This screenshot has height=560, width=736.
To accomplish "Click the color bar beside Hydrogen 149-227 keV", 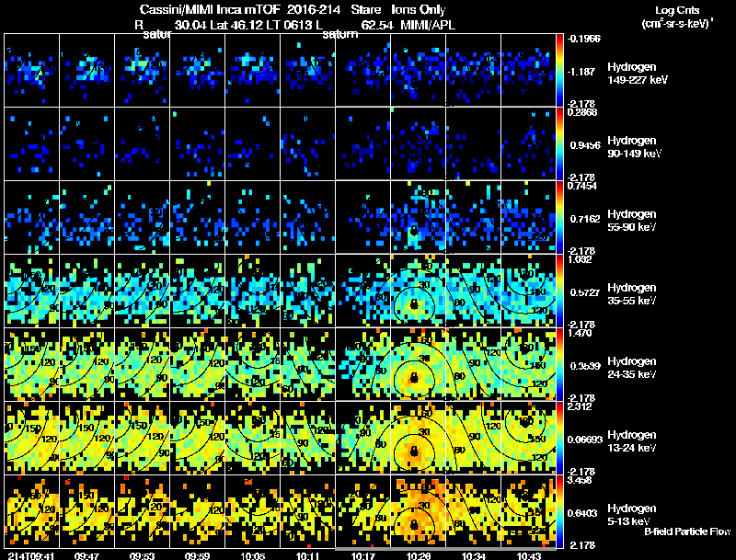I will point(559,70).
